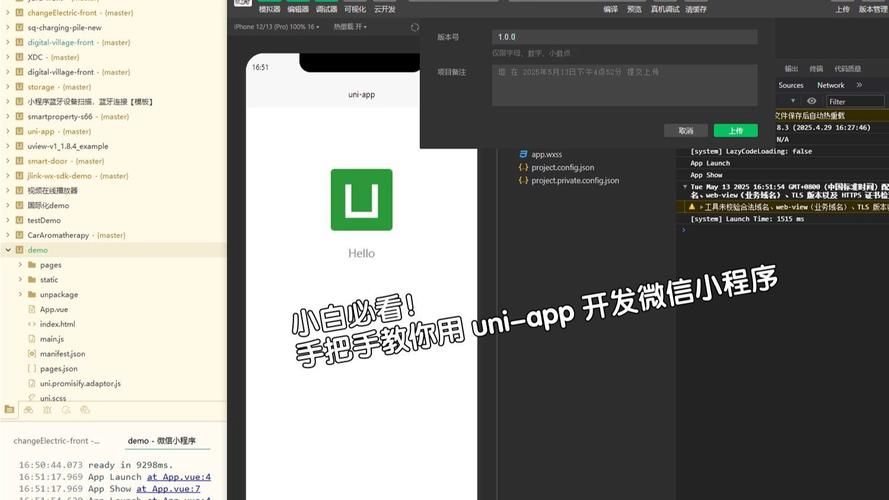Click the simulator refresh icon
The image size is (889, 500).
(415, 27)
